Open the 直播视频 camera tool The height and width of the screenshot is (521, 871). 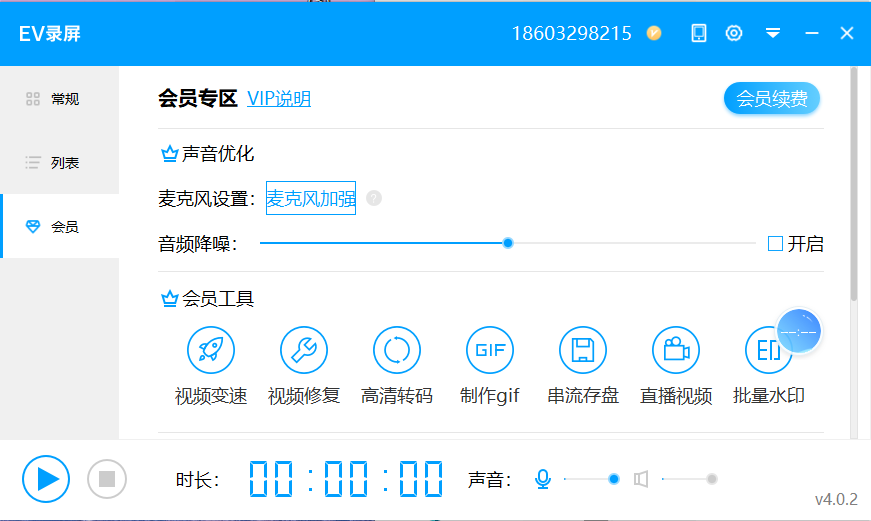click(675, 350)
